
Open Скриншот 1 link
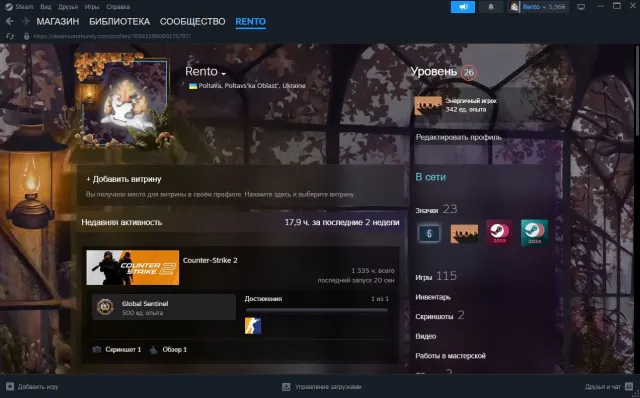pyautogui.click(x=123, y=349)
